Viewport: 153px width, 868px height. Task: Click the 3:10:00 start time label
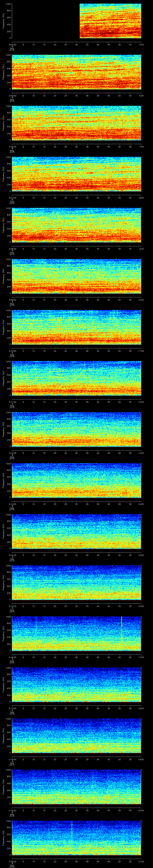[x=12, y=351]
